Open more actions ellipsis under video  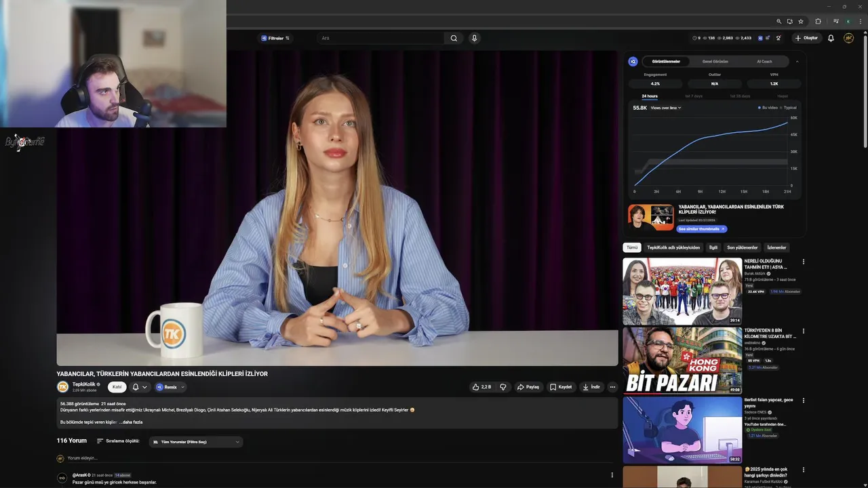point(612,387)
